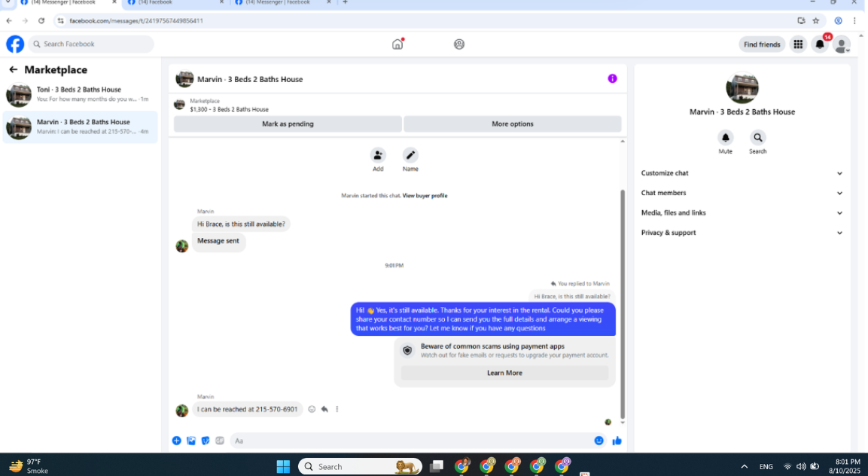Open a new browser tab
Screen dimensions: 868x476
coord(345,2)
